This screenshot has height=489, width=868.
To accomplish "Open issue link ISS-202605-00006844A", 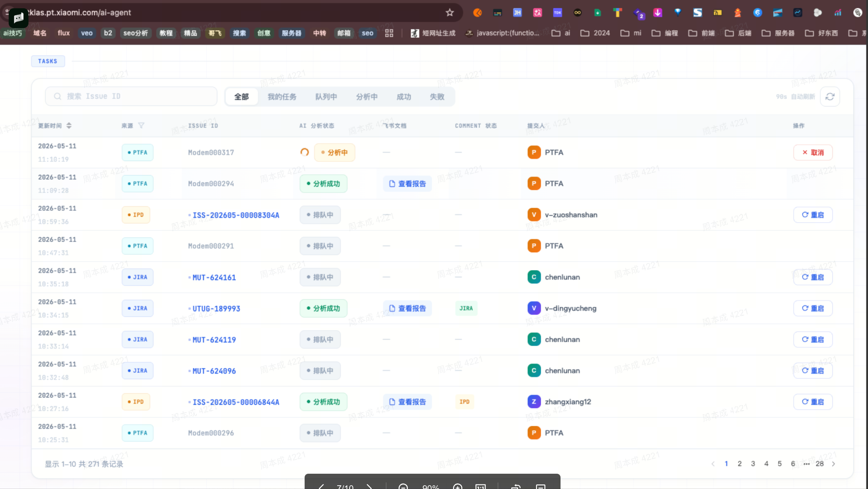I will coord(236,402).
